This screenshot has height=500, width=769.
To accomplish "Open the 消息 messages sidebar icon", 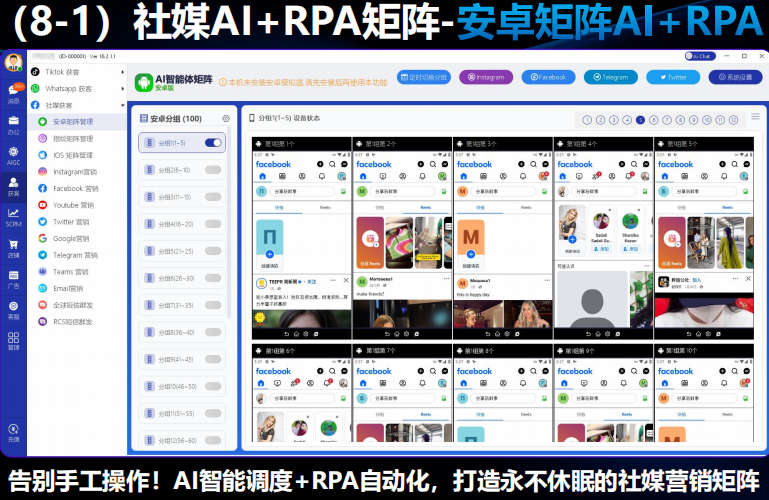I will tap(14, 93).
